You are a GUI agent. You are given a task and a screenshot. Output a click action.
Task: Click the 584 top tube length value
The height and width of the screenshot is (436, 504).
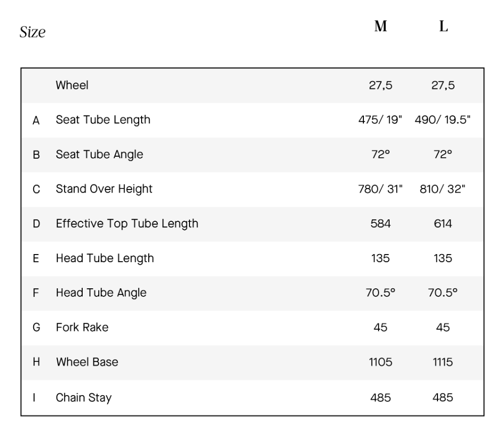[x=381, y=223]
